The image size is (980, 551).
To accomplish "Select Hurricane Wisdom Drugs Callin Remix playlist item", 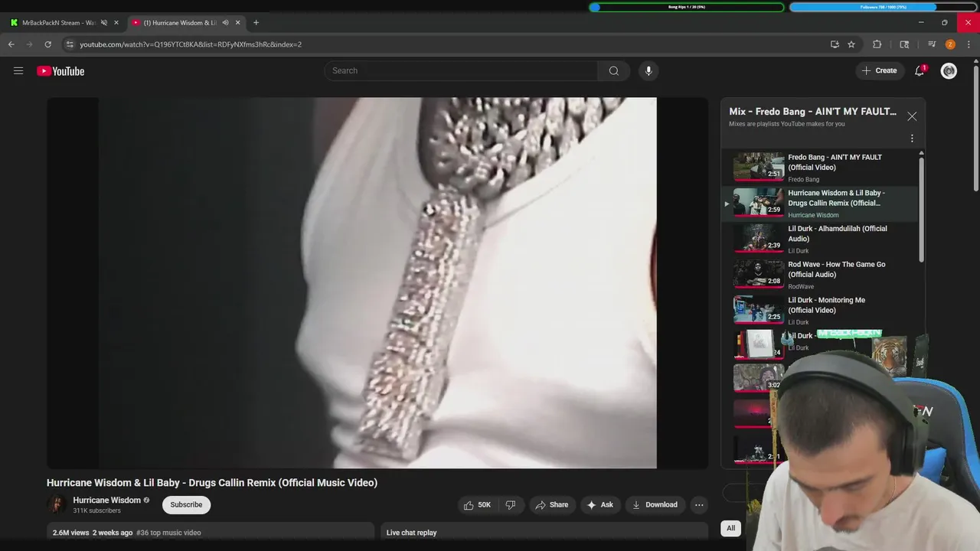I will [819, 204].
